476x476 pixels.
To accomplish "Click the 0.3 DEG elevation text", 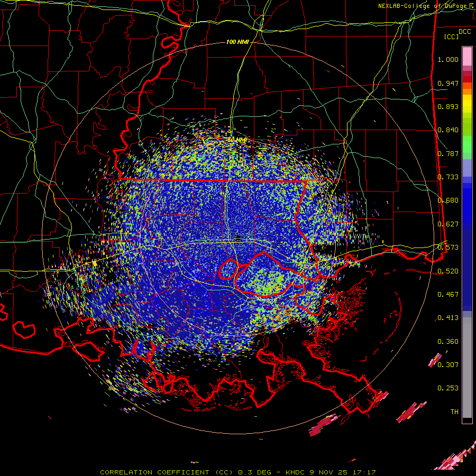I will (254, 472).
